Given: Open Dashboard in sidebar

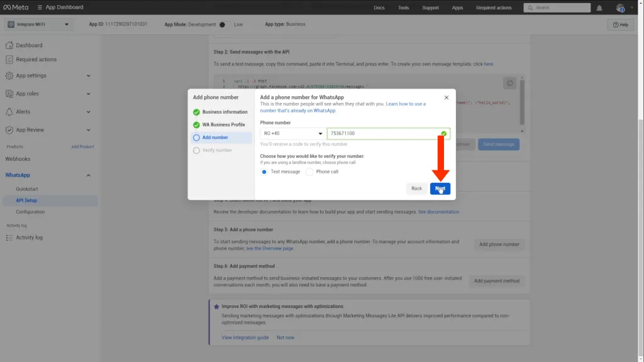Looking at the screenshot, I should (29, 45).
